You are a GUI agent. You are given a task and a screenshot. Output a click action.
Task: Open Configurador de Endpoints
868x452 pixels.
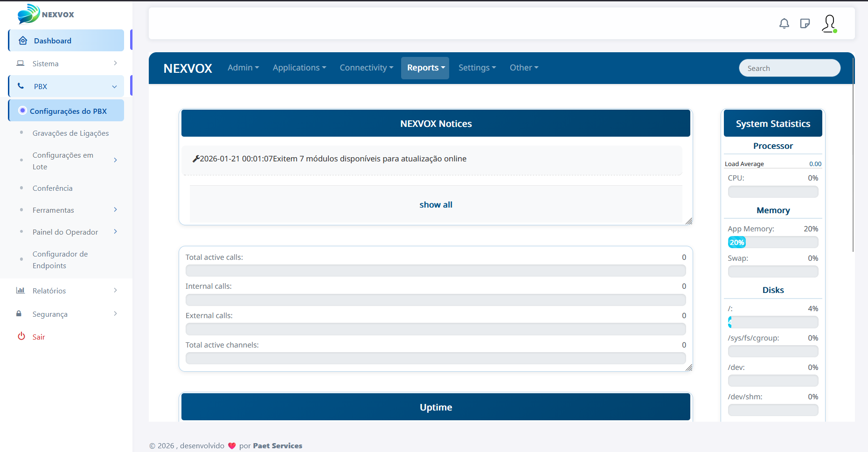tap(60, 259)
